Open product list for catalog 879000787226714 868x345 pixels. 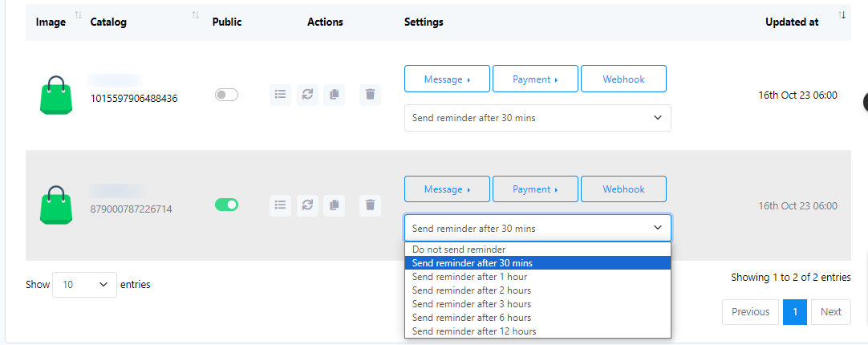point(280,205)
